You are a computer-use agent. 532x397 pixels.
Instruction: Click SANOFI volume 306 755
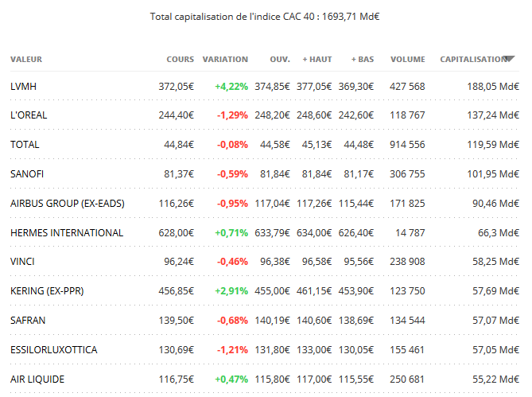tap(407, 174)
